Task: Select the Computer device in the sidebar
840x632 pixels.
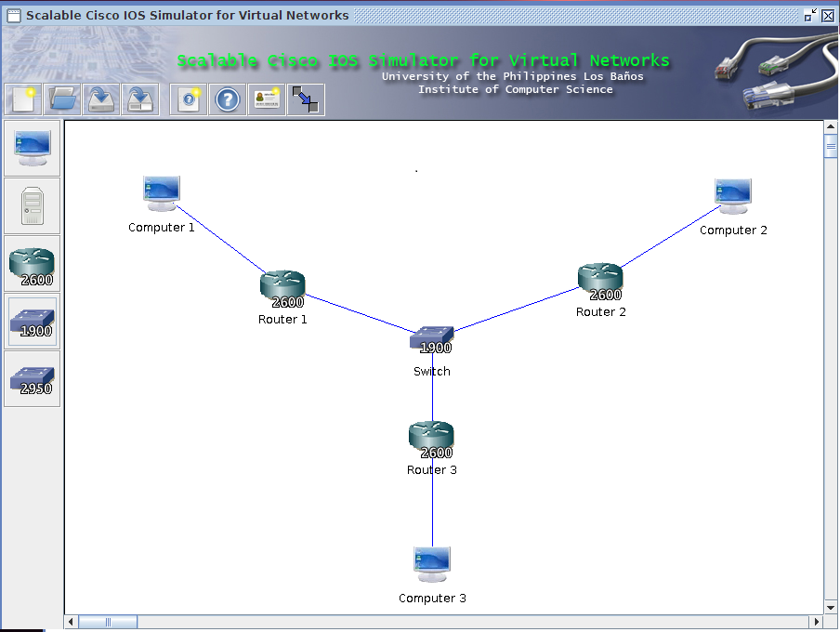Action: point(32,146)
